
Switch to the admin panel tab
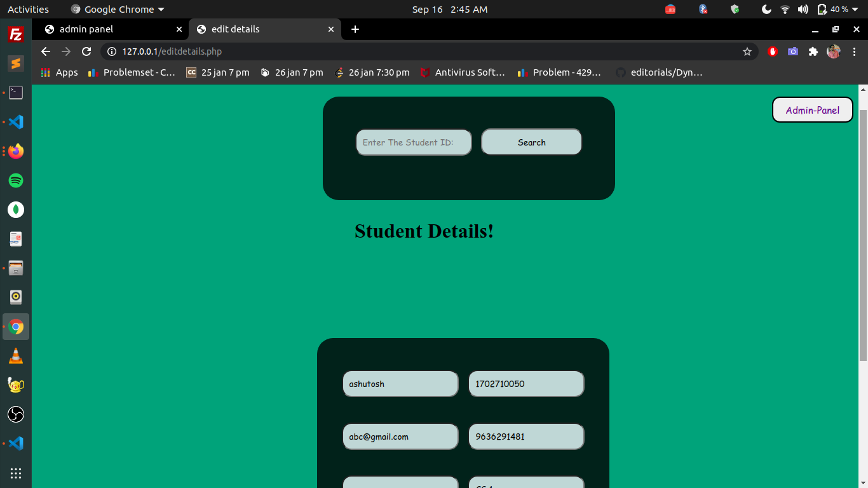(x=112, y=29)
